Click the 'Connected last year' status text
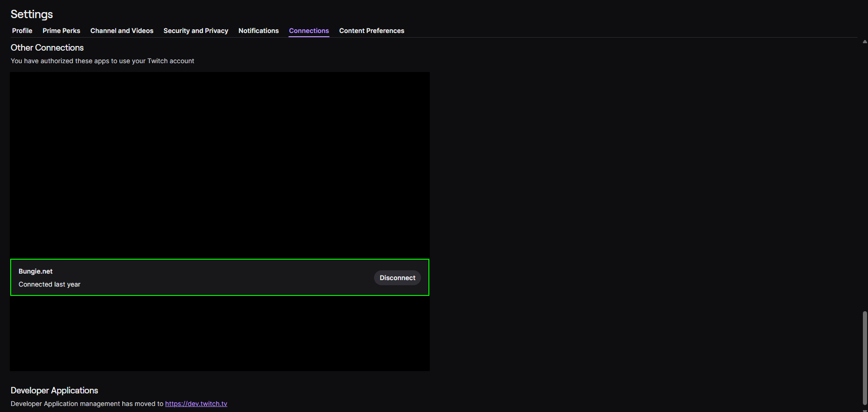This screenshot has width=868, height=412. (x=49, y=284)
